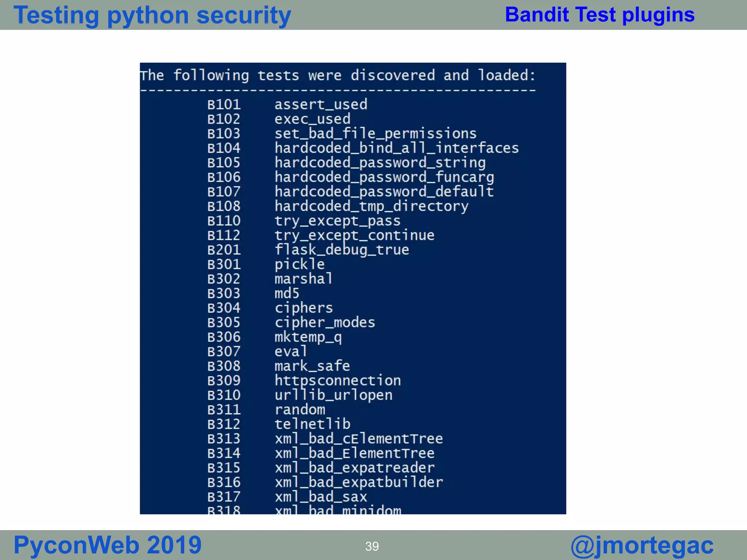Click the 'Bandit Test plugins' heading
This screenshot has width=747, height=560.
pyautogui.click(x=600, y=15)
